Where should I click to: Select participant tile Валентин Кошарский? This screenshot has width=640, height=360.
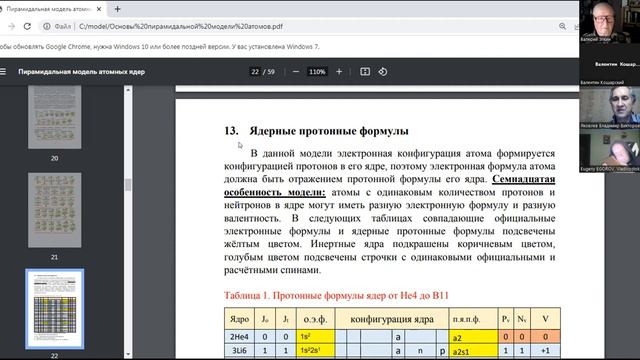tap(609, 64)
